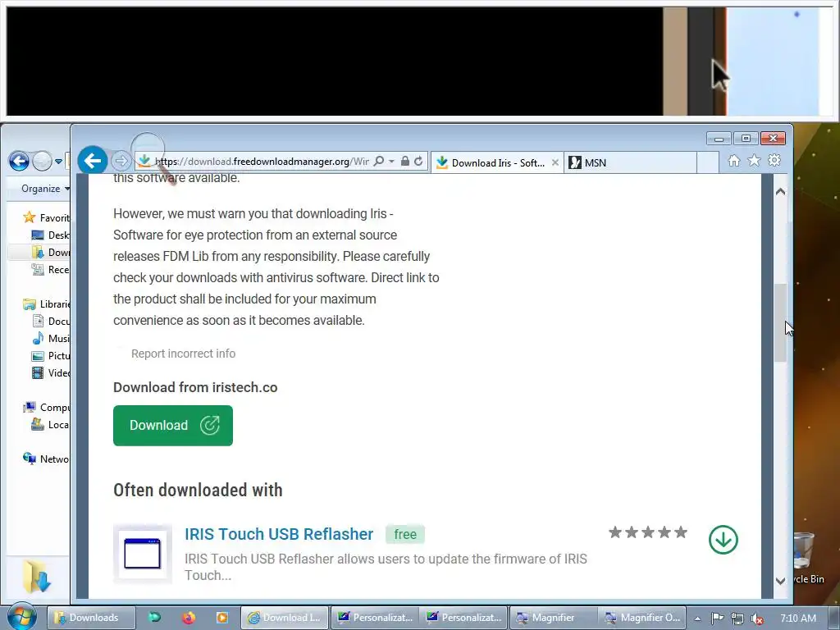Close the Download Iris tab
Screen dimensions: 840x630
555,162
